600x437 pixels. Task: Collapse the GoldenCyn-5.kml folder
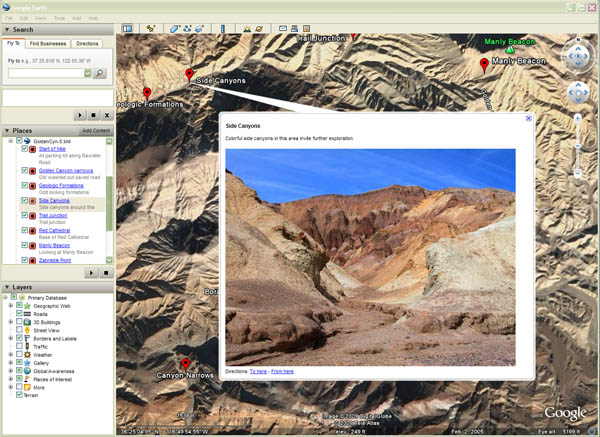(x=11, y=141)
